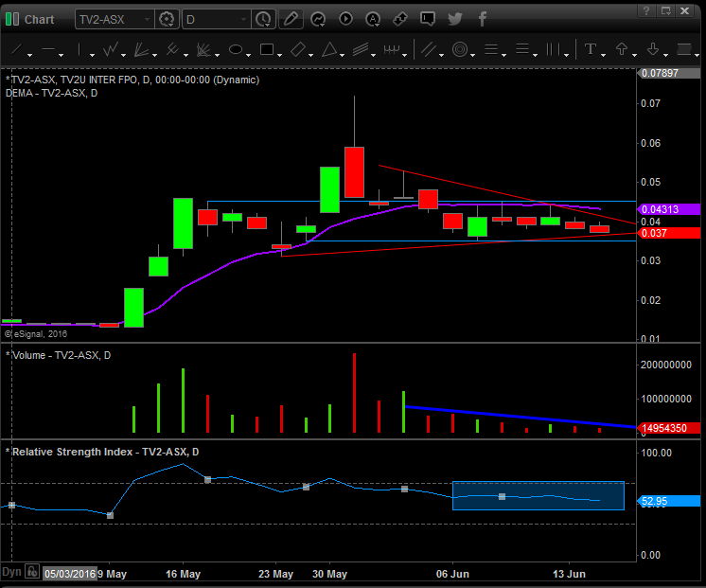Select the zigzag polyline tool
The height and width of the screenshot is (588, 706).
pyautogui.click(x=111, y=49)
